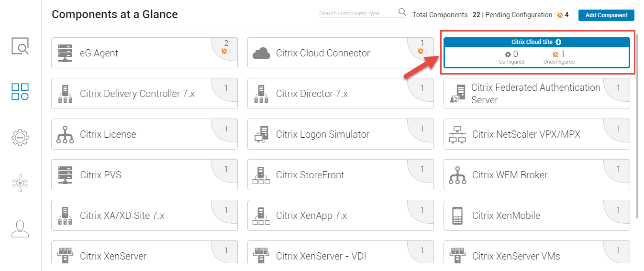The width and height of the screenshot is (644, 271).
Task: Click the Citrix WEM Broker icon
Action: coord(457,175)
